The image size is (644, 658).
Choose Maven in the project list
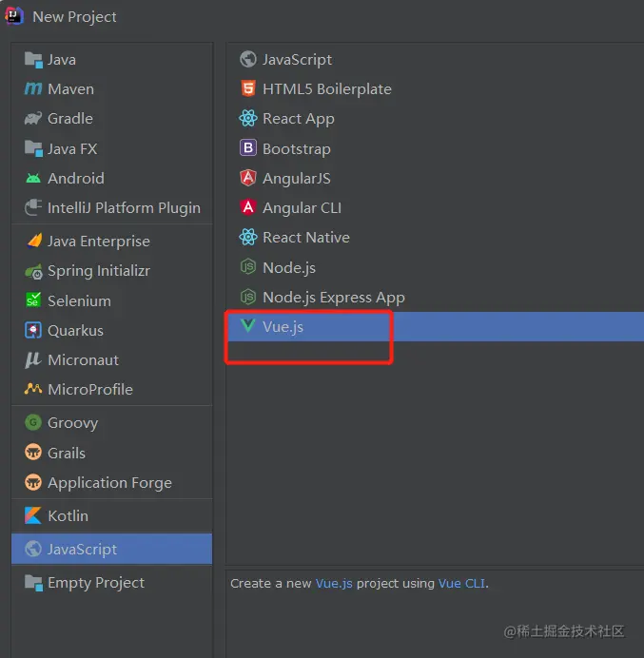coord(111,89)
